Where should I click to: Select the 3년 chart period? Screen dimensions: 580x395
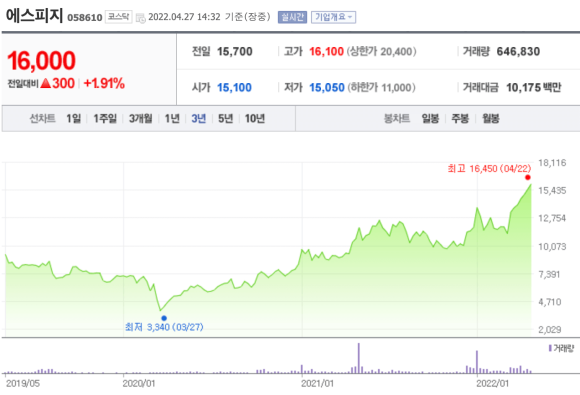(x=199, y=118)
